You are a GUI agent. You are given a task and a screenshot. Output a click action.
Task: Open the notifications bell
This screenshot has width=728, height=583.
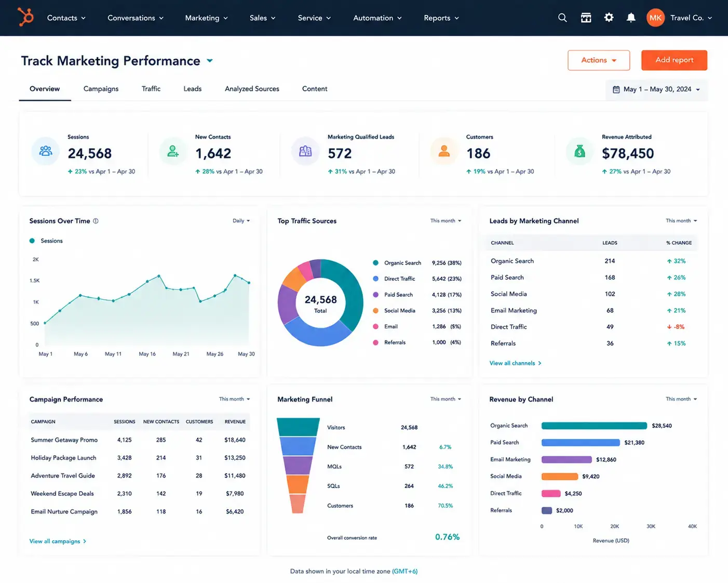631,18
